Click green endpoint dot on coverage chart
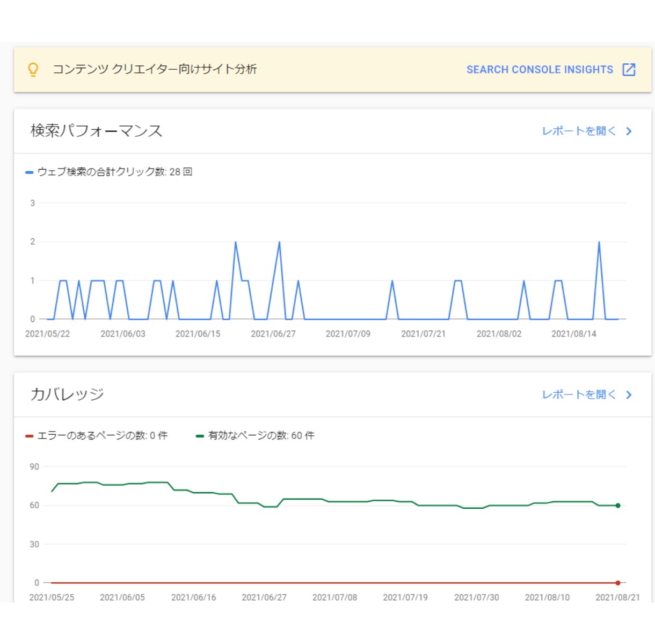 [618, 506]
